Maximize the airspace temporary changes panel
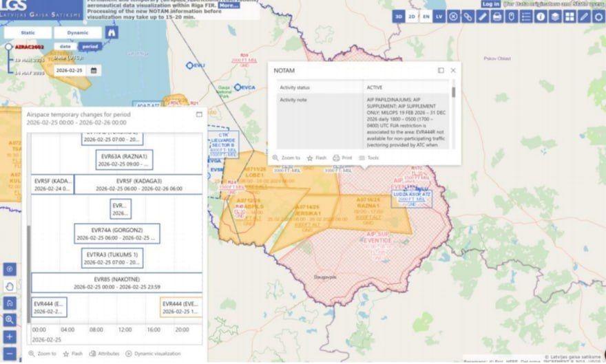The image size is (606, 364). coord(199,114)
